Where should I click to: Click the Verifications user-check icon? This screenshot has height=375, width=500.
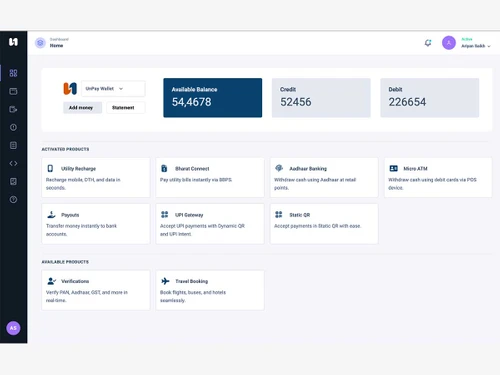(x=51, y=281)
